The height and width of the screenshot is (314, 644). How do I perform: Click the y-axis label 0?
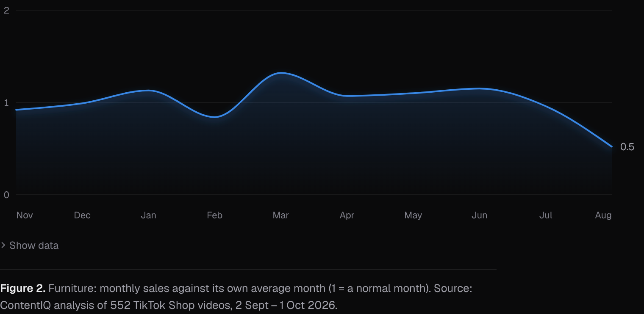(6, 195)
